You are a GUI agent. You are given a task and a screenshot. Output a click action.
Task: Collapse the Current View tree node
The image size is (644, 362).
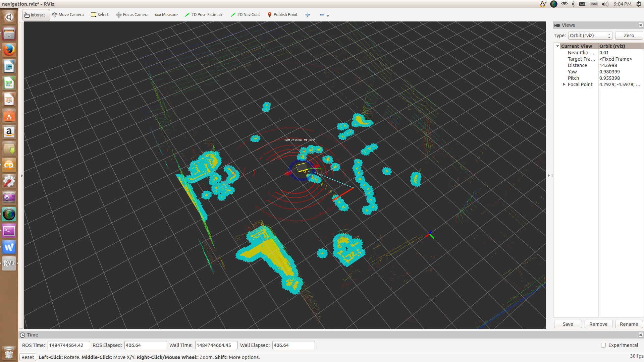[x=557, y=46]
